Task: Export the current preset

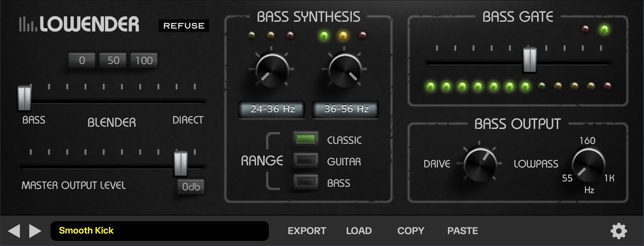Action: tap(307, 231)
